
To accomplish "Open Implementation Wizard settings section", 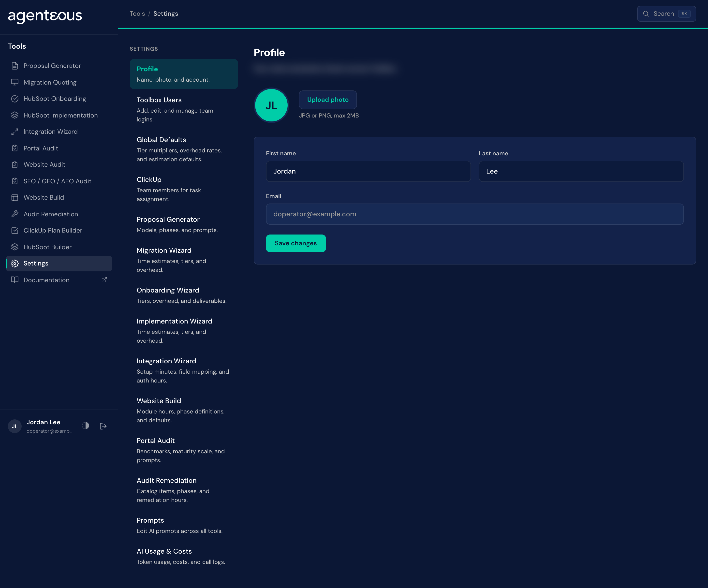I will click(x=184, y=331).
